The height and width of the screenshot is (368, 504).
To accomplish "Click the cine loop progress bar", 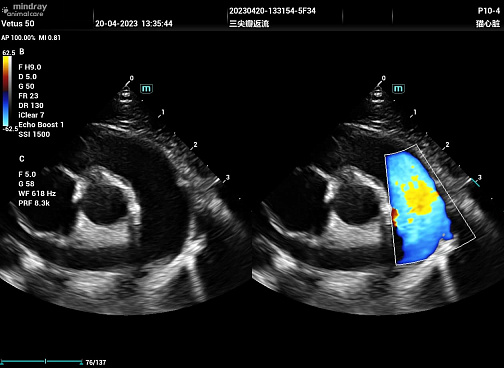I will 41,361.
